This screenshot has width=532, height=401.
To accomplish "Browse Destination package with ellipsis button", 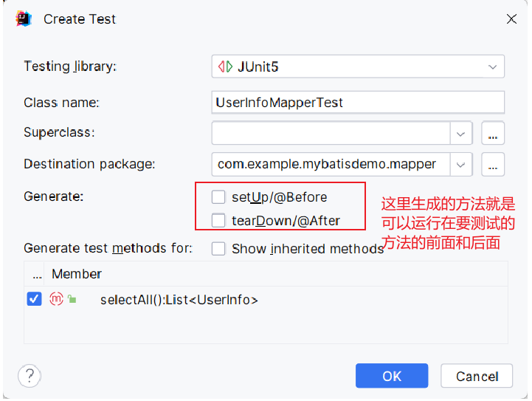I will pyautogui.click(x=493, y=164).
